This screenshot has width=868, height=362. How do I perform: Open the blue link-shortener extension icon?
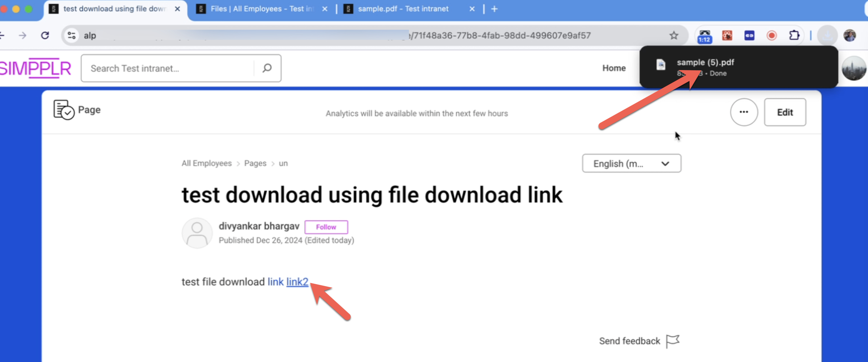pyautogui.click(x=749, y=35)
